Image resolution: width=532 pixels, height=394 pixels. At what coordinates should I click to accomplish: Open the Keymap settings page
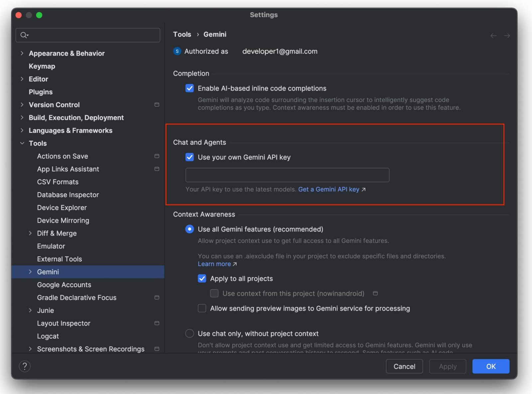pos(42,66)
